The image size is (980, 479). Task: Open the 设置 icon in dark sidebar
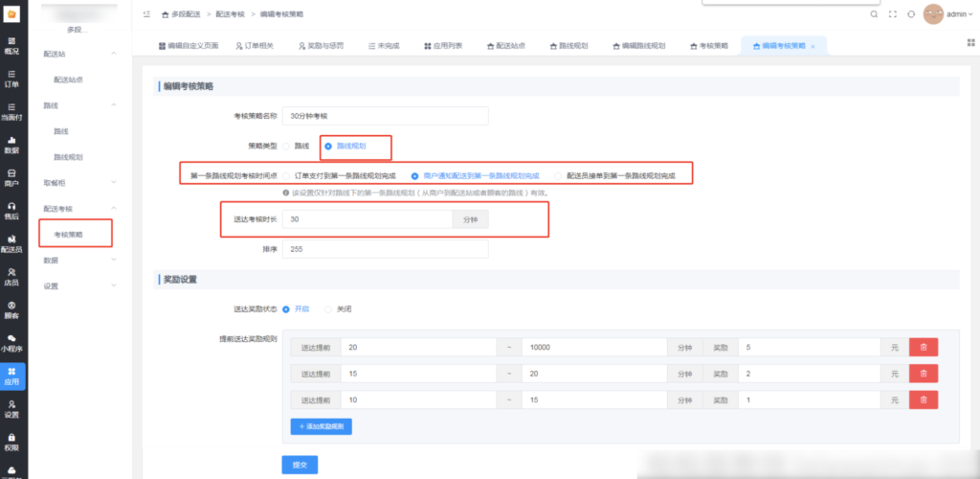click(x=11, y=410)
